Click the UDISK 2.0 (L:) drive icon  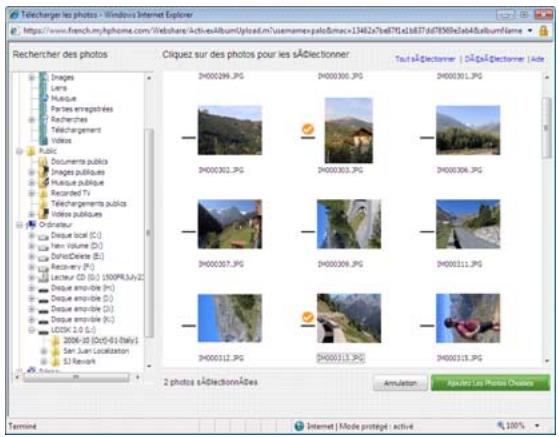43,331
